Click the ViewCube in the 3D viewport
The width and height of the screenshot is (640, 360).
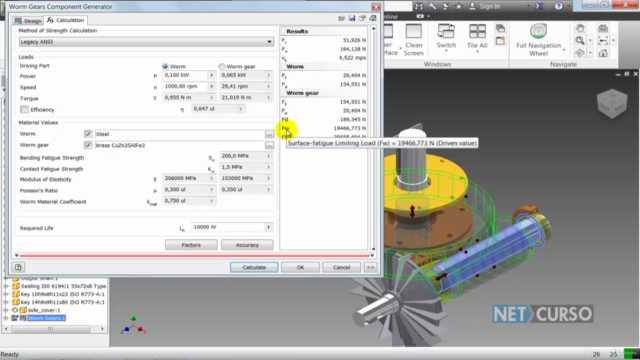click(x=612, y=104)
